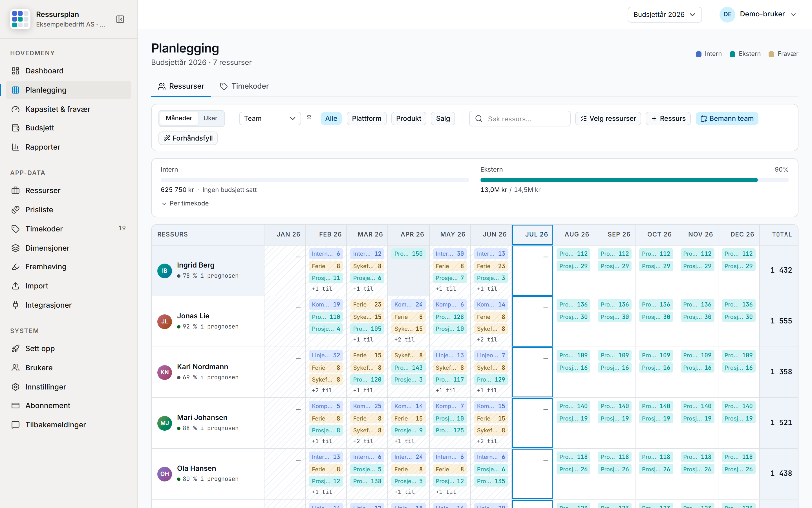Viewport: 812px width, 508px height.
Task: Switch to the Ressurser tab
Action: [x=181, y=86]
